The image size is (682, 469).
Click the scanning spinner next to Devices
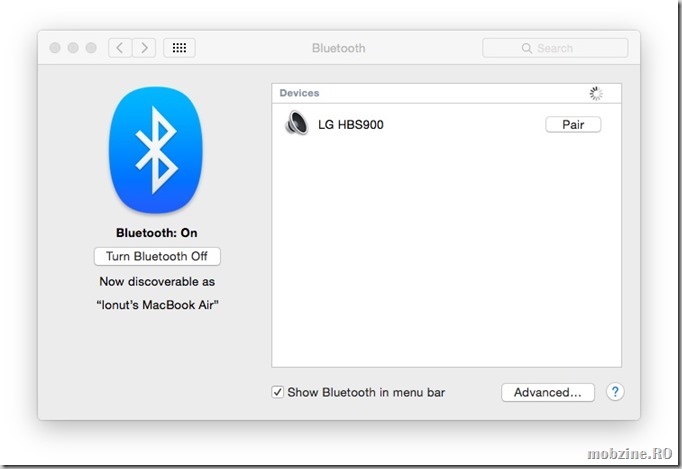[596, 94]
